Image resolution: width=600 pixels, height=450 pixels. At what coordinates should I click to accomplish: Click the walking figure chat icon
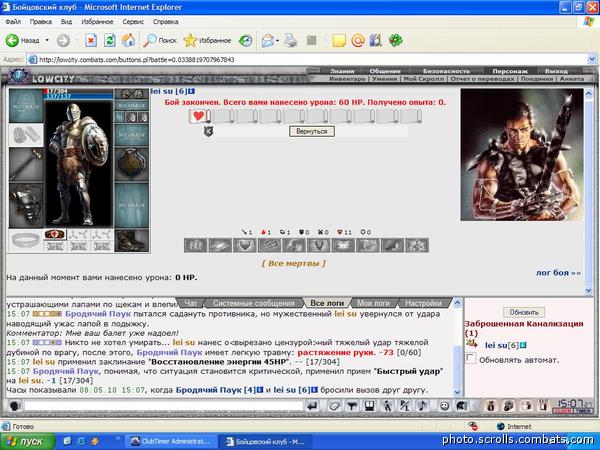[387, 406]
